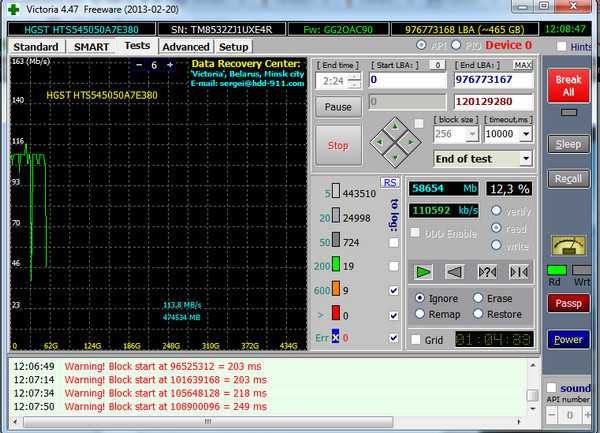Click the API number plus button
The image size is (600, 433).
point(587,415)
